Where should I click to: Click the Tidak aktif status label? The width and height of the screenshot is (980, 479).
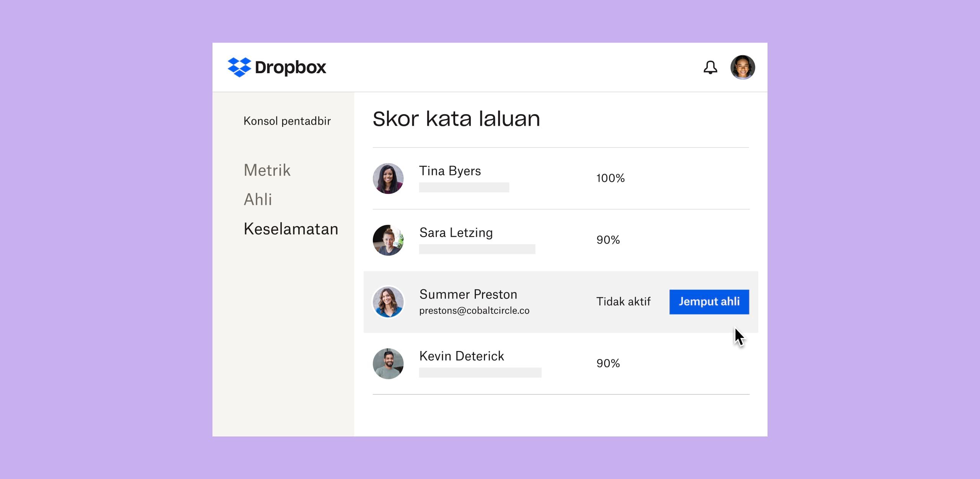623,302
